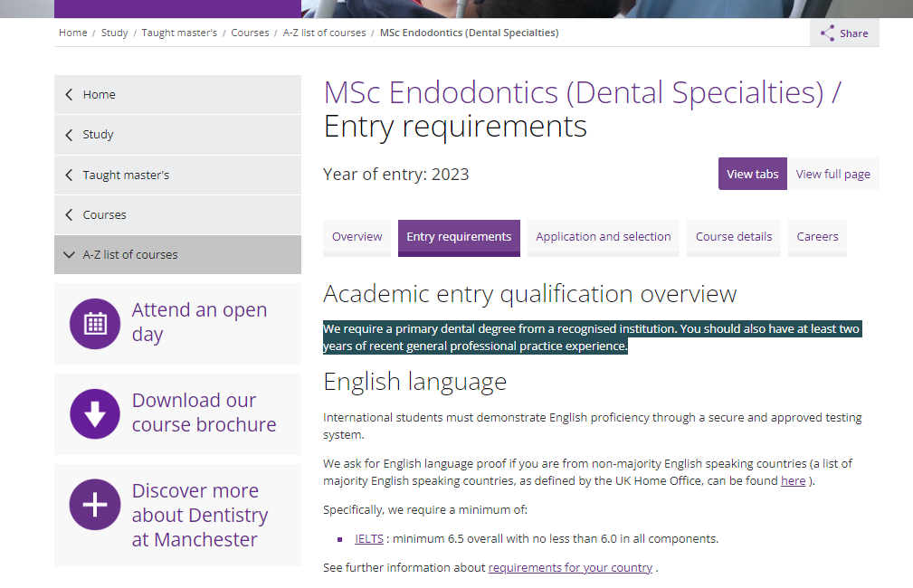Click Taught master's in the breadcrumb
This screenshot has width=913, height=588.
click(x=179, y=33)
